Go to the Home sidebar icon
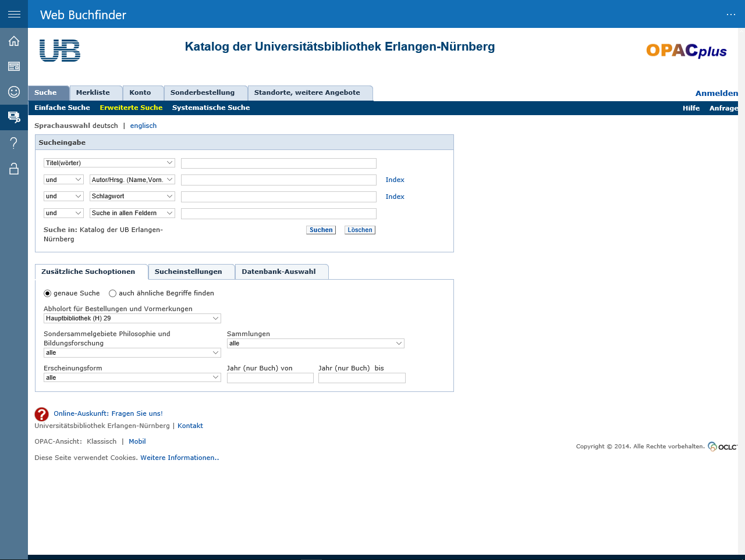The height and width of the screenshot is (560, 745). click(14, 41)
